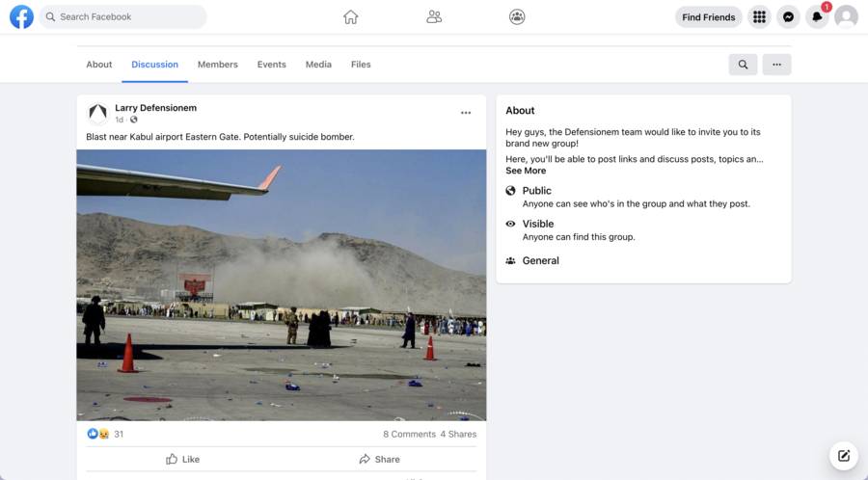Open the Groups icon in top navigation
The width and height of the screenshot is (868, 480).
517,16
